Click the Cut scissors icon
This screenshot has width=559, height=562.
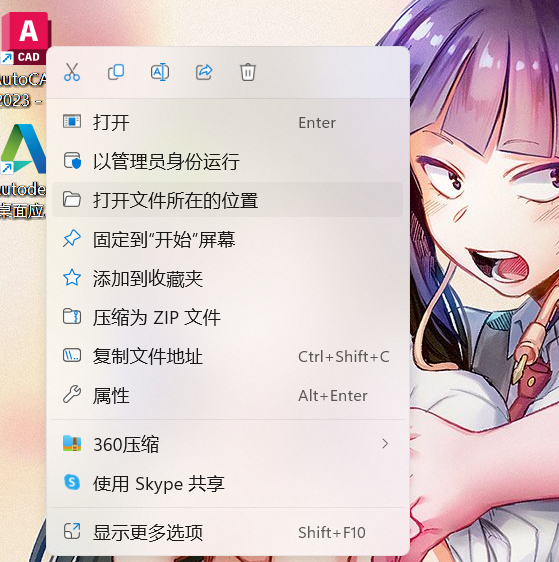pyautogui.click(x=72, y=72)
